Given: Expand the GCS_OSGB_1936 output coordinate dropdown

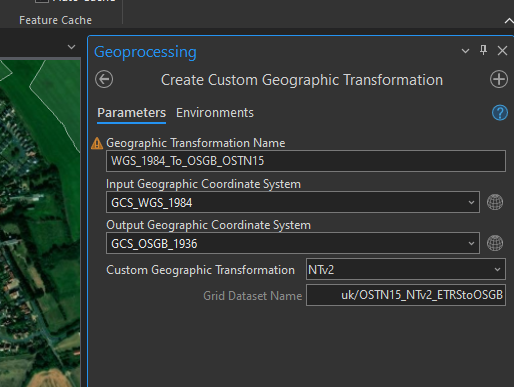Looking at the screenshot, I should coord(471,243).
